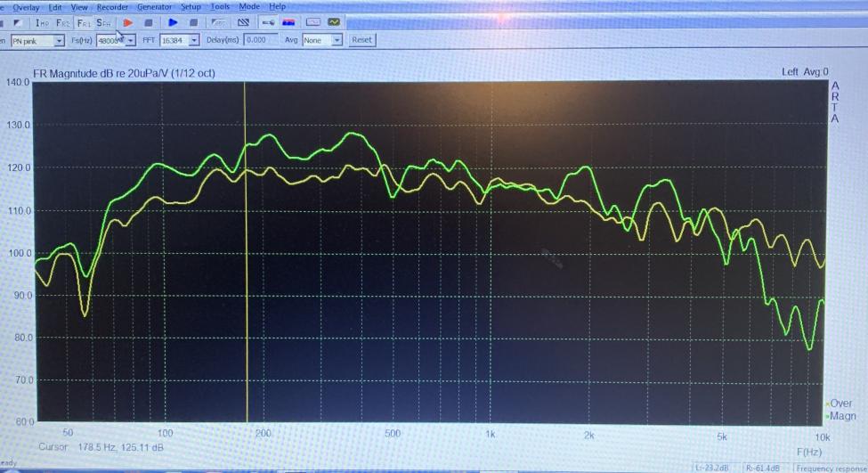Image resolution: width=868 pixels, height=473 pixels.
Task: Click the 1k label on frequency axis
Action: 490,434
